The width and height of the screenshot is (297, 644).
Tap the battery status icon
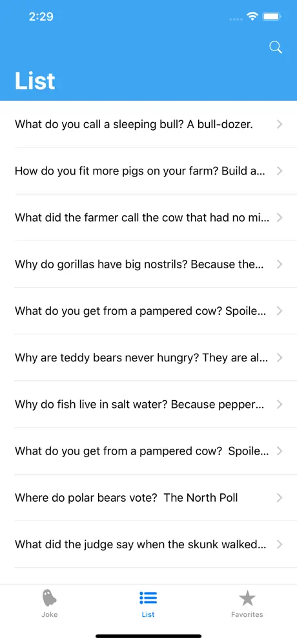coord(272,16)
